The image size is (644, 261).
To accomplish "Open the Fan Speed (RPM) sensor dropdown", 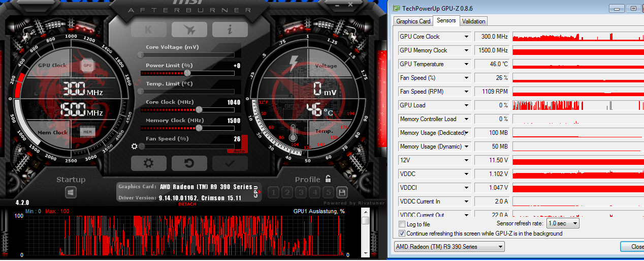I will point(466,92).
